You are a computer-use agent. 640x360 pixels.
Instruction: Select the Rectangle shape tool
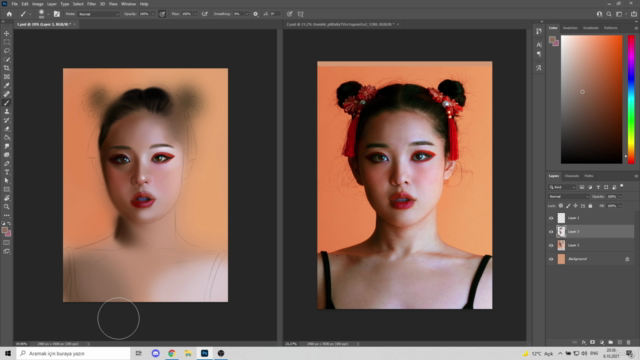click(7, 189)
